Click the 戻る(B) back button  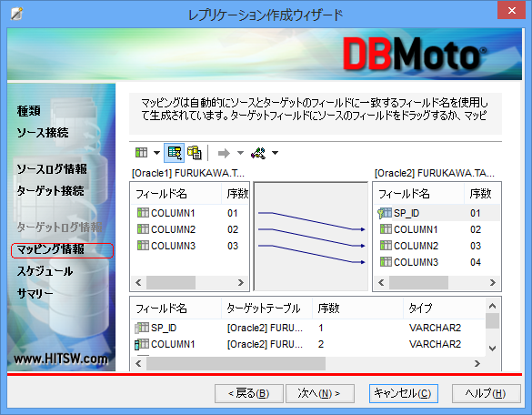click(249, 393)
